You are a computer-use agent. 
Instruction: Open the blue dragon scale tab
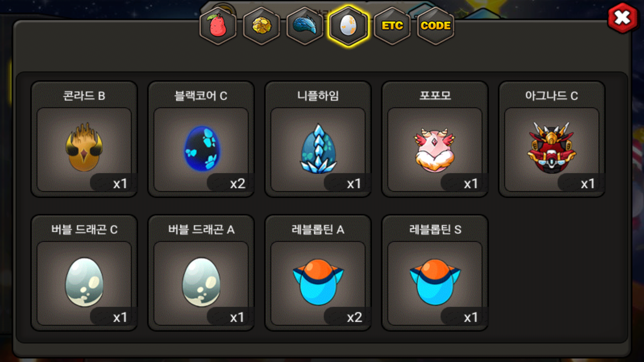tap(305, 26)
